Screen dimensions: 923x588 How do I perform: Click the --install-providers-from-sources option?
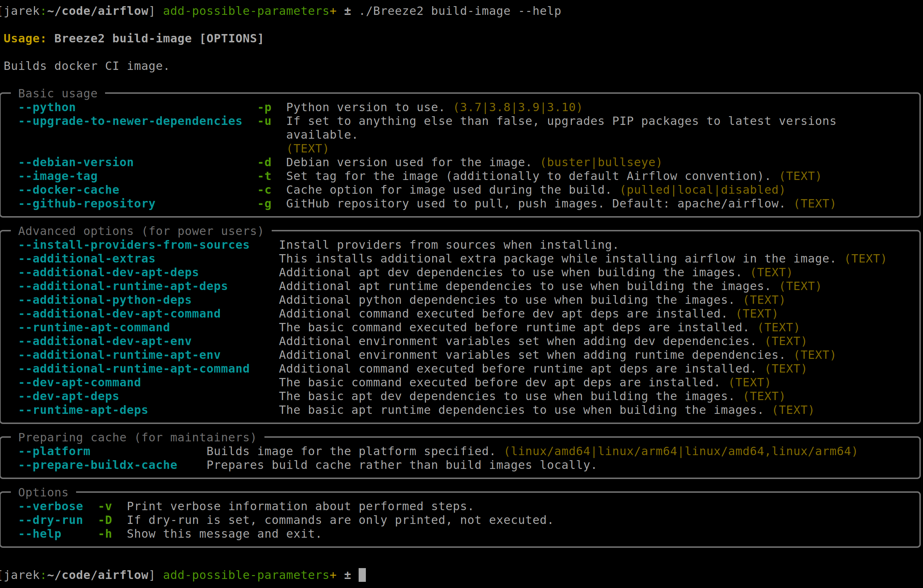[x=134, y=245]
